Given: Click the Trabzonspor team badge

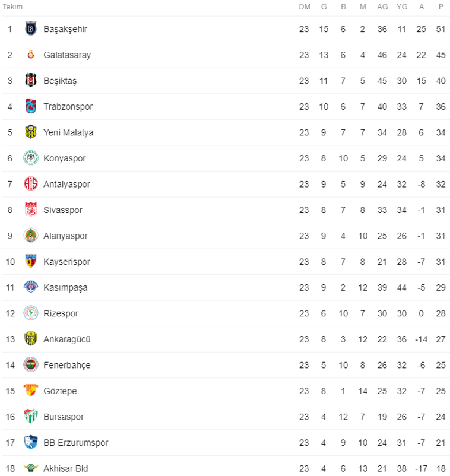Looking at the screenshot, I should click(x=30, y=107).
